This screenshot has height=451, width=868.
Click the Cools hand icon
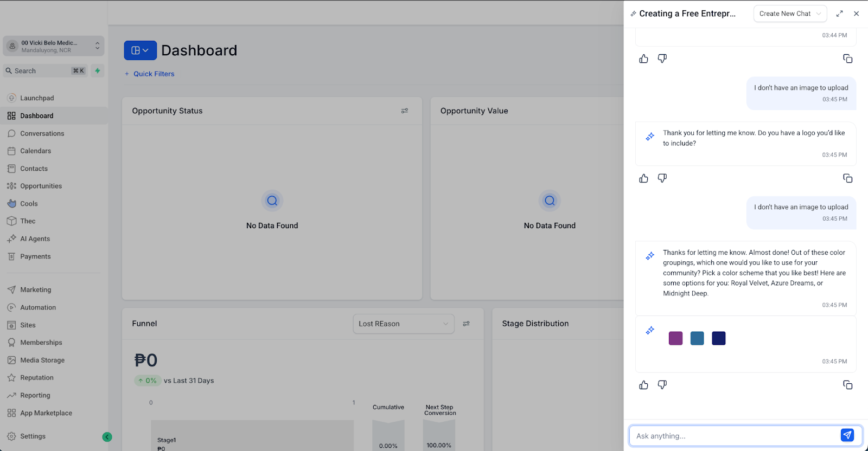(x=11, y=204)
